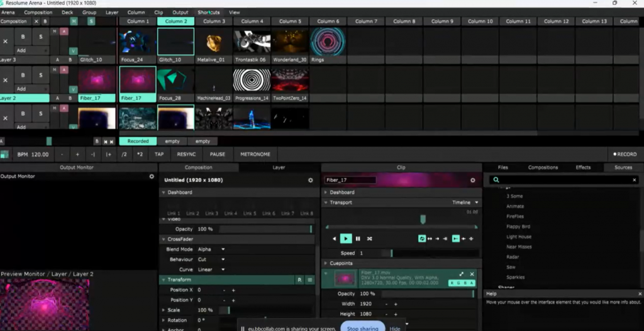Assign Layer 2 to crossfader side A
644x331 pixels.
coord(57,98)
